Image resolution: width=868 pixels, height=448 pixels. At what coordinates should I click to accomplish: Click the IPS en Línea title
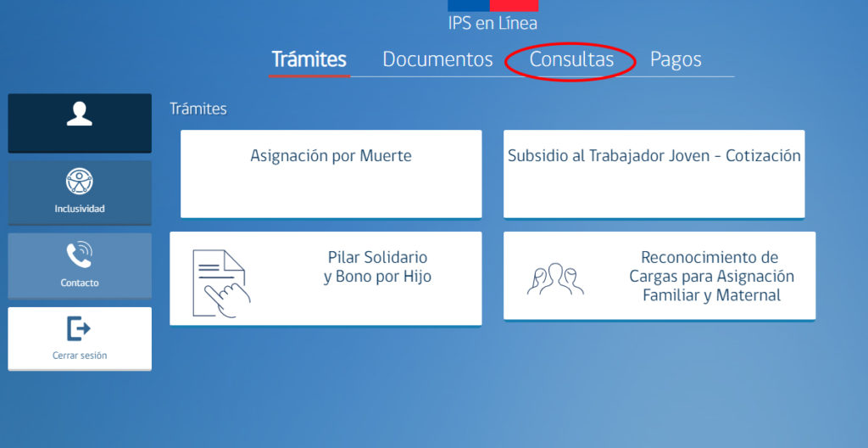(492, 24)
